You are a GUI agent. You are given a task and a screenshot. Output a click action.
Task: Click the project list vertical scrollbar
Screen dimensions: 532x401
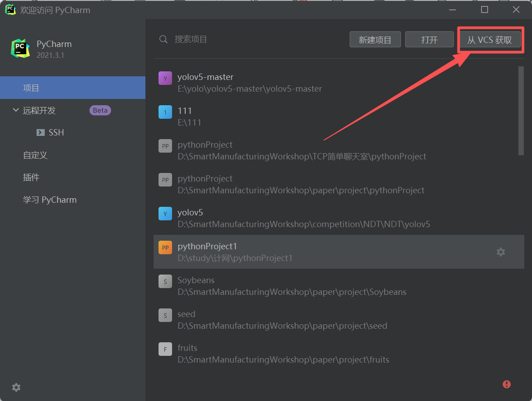tap(521, 111)
